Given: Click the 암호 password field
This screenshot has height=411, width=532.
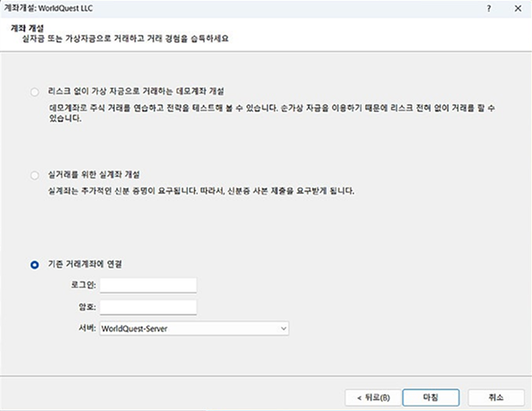Looking at the screenshot, I should click(149, 307).
